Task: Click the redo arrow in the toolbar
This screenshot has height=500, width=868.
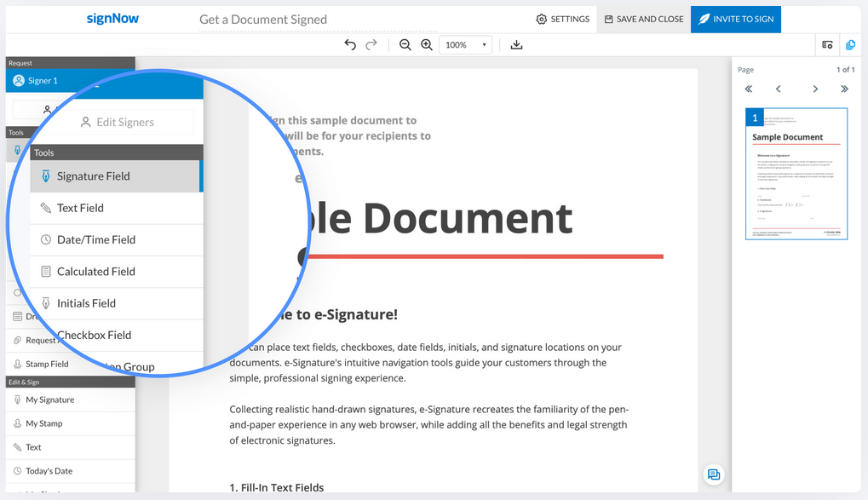Action: coord(371,44)
